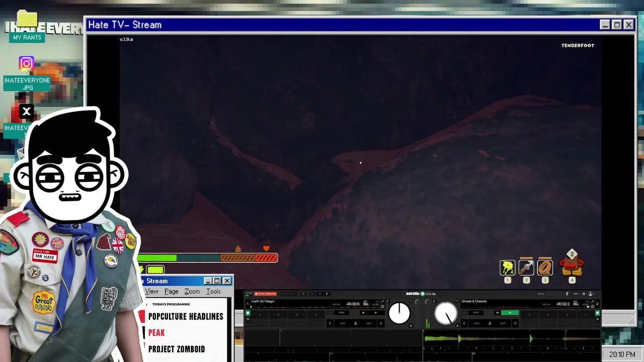644x362 pixels.
Task: Select POPCULTURE HEADLINES programme item
Action: [x=186, y=316]
